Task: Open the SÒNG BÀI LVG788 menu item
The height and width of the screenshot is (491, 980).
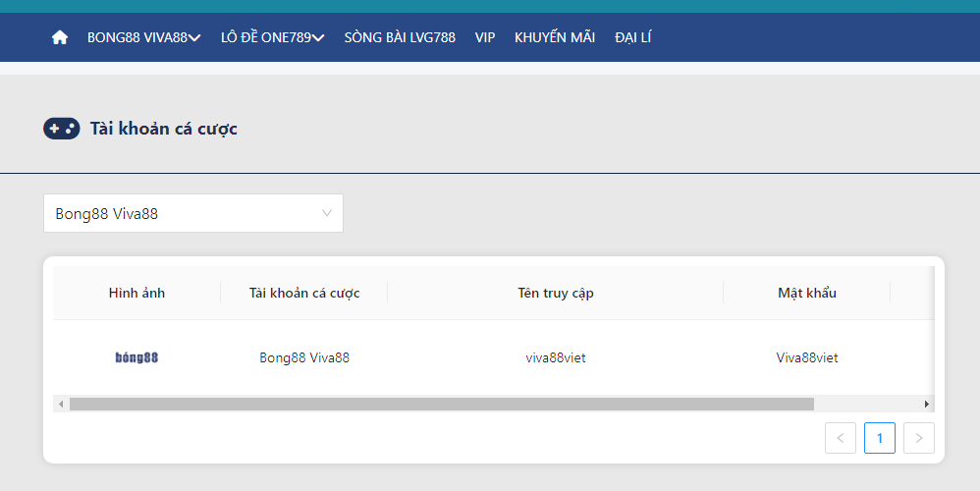Action: pos(400,37)
